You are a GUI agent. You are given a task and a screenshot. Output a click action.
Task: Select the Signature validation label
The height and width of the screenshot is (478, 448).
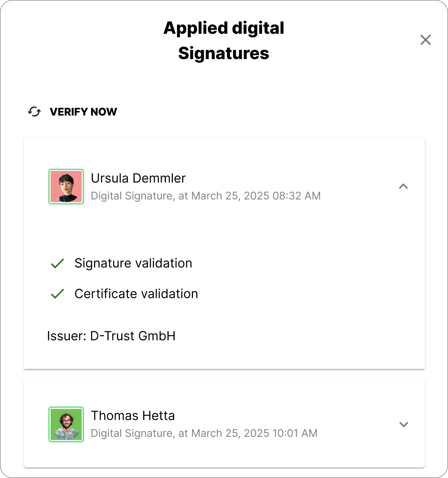pos(134,263)
